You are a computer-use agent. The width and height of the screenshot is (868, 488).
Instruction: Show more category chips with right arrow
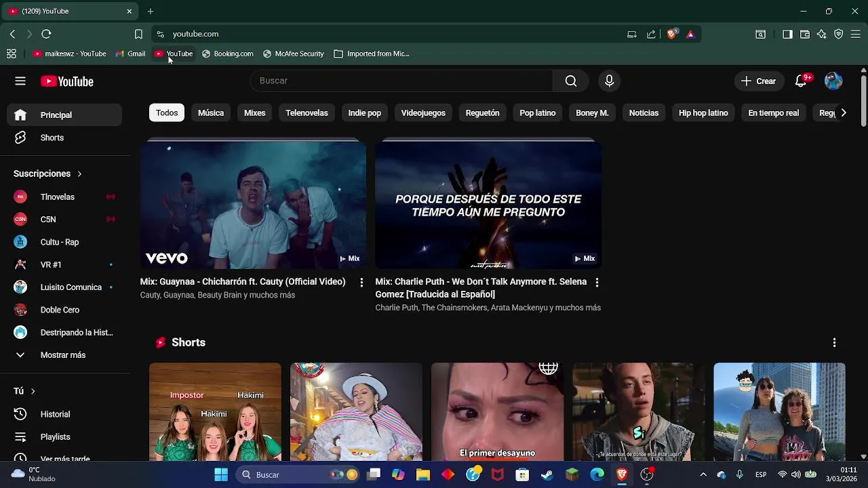(843, 113)
